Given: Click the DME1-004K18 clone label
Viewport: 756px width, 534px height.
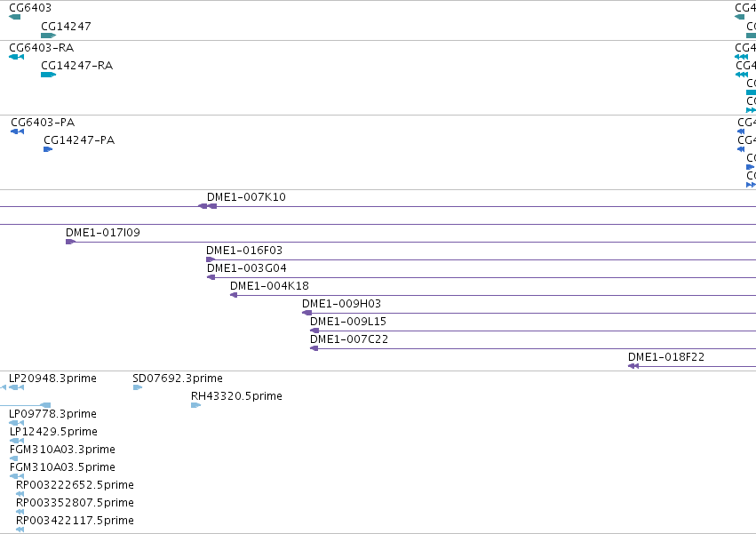Looking at the screenshot, I should coord(269,286).
